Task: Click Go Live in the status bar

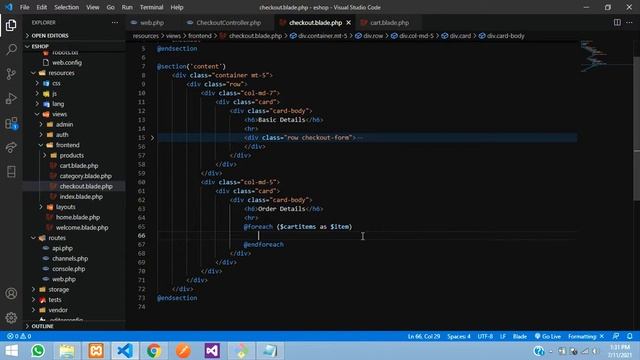Action: 547,336
